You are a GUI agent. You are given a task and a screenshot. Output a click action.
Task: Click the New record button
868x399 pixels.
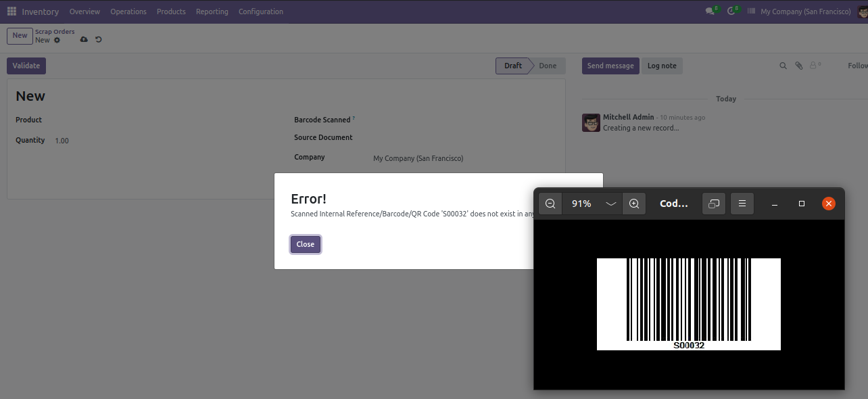point(20,36)
